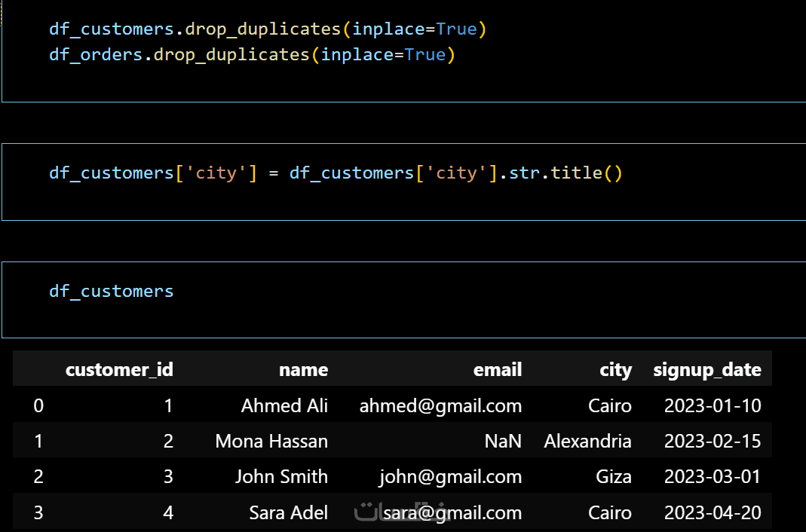Screen dimensions: 806x532
Task: Click the NaN email cell for Mona Hassan
Action: (503, 441)
